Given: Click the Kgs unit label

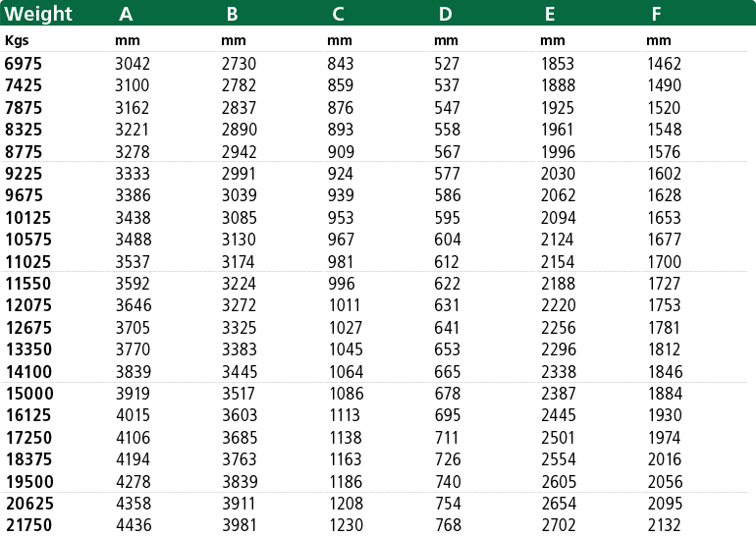Looking at the screenshot, I should tap(17, 41).
